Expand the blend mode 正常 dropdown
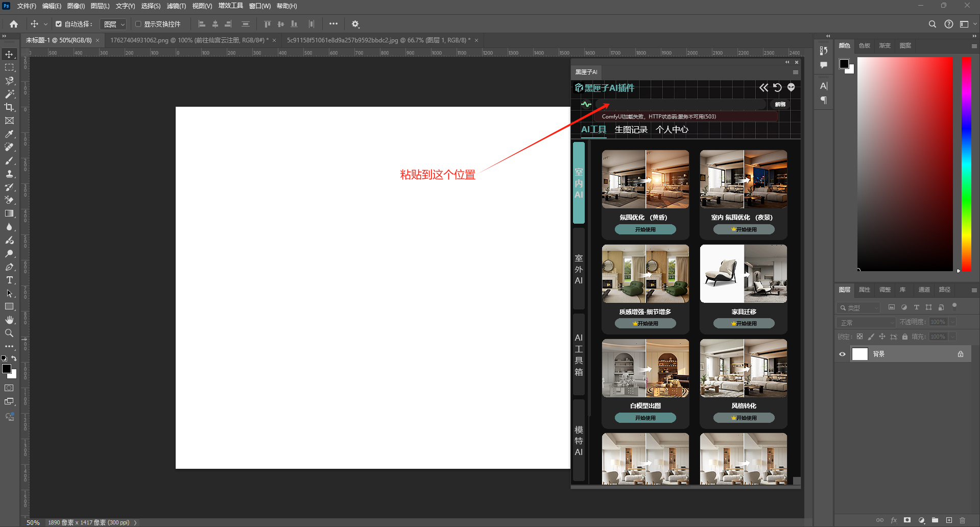The image size is (980, 527). (x=867, y=322)
